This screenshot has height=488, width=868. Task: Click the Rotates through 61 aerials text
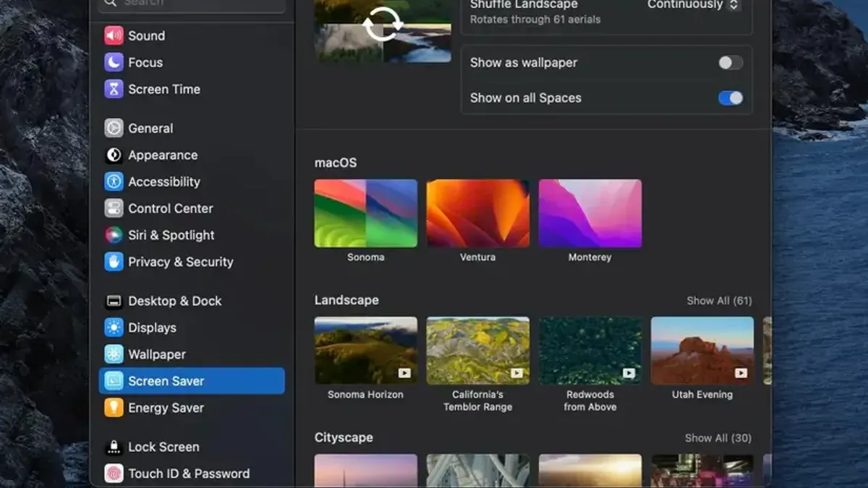535,20
